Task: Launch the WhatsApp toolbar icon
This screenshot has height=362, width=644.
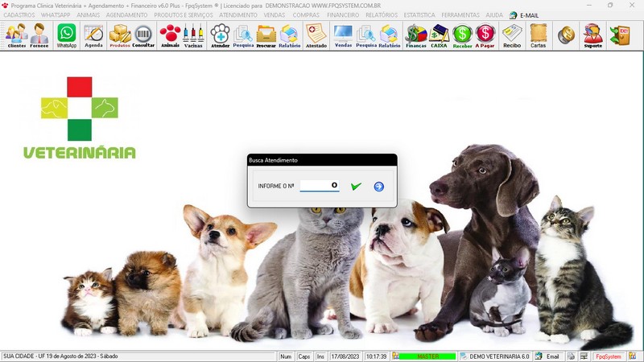Action: [x=67, y=35]
